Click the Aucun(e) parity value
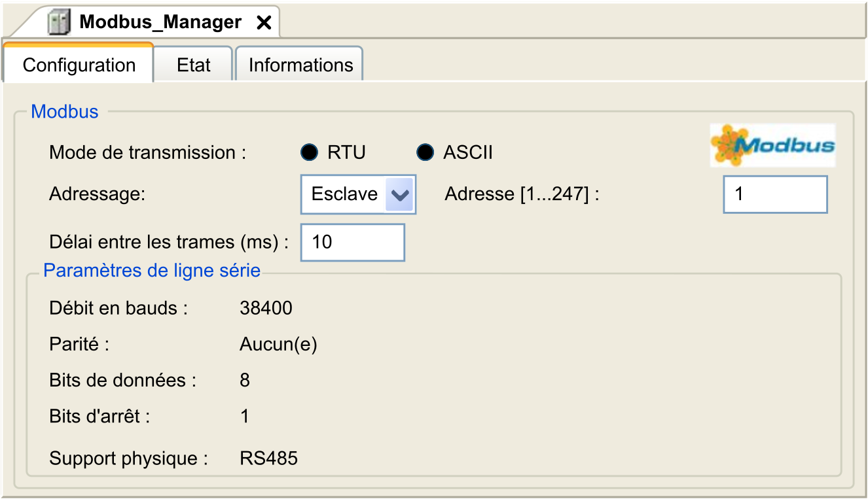 click(278, 345)
